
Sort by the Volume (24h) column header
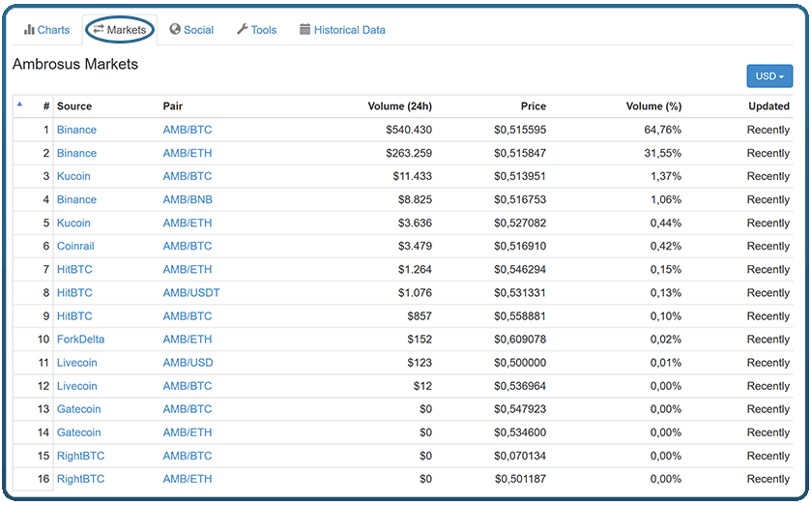(400, 106)
